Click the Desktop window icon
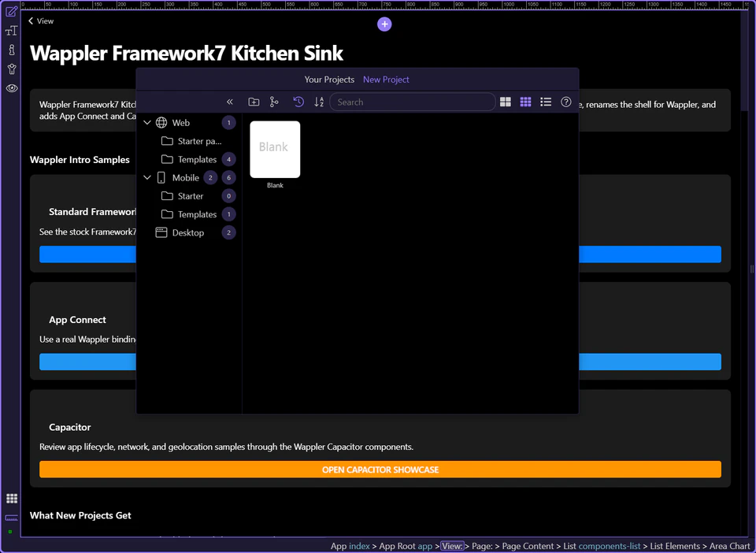Image resolution: width=756 pixels, height=553 pixels. coord(161,233)
